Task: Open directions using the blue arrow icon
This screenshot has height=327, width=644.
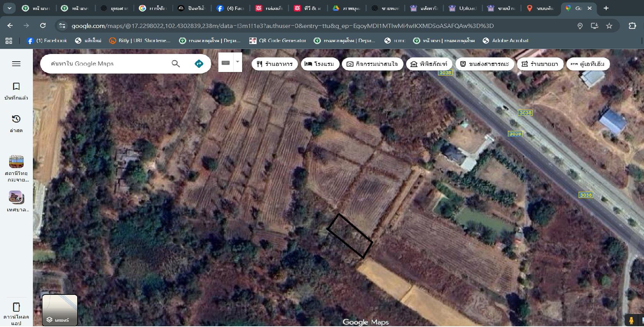Action: pyautogui.click(x=199, y=64)
